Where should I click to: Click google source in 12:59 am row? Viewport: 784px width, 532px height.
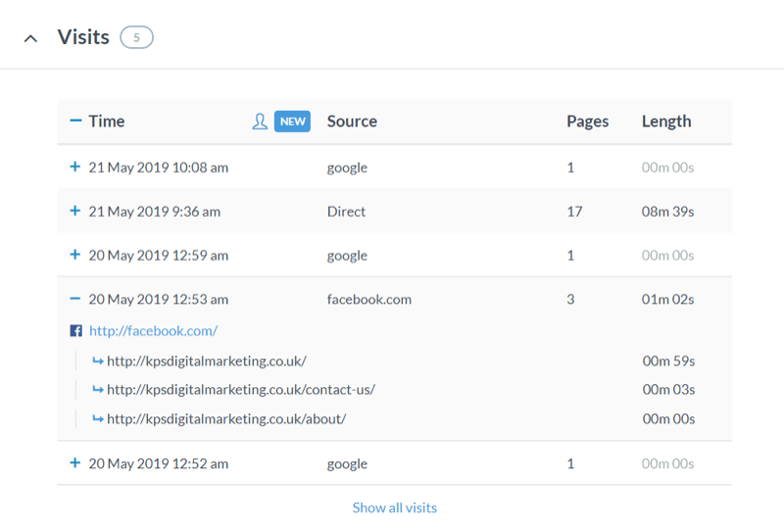(347, 256)
